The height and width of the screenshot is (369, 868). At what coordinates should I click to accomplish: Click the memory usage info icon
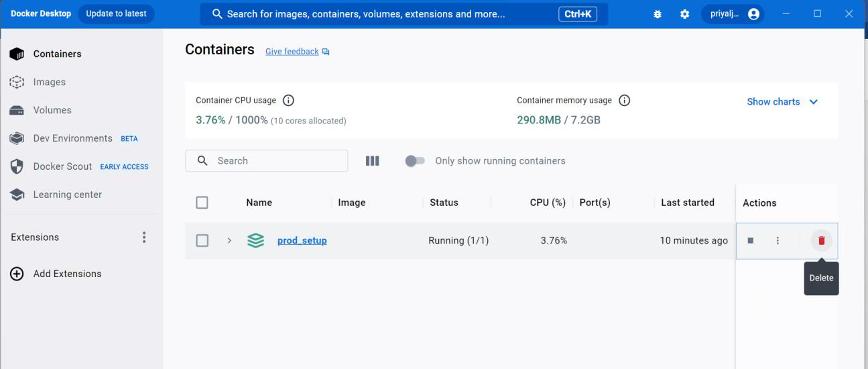point(624,101)
